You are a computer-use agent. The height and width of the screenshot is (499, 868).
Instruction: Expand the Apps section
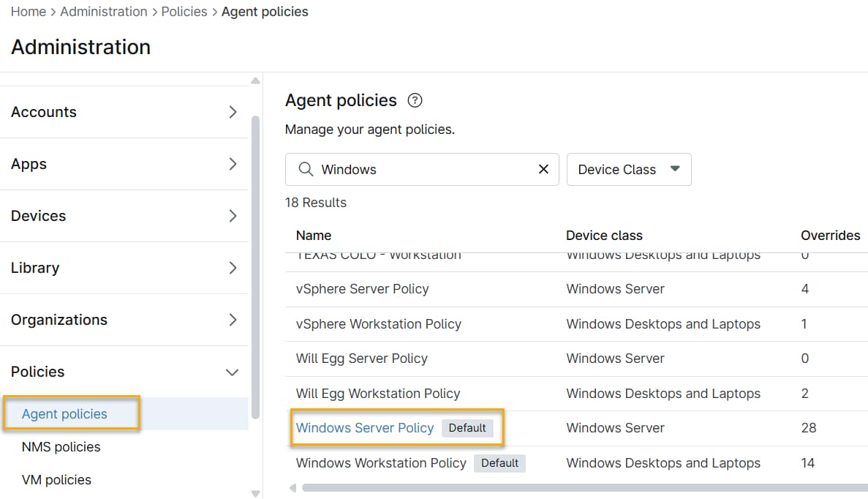(x=124, y=164)
